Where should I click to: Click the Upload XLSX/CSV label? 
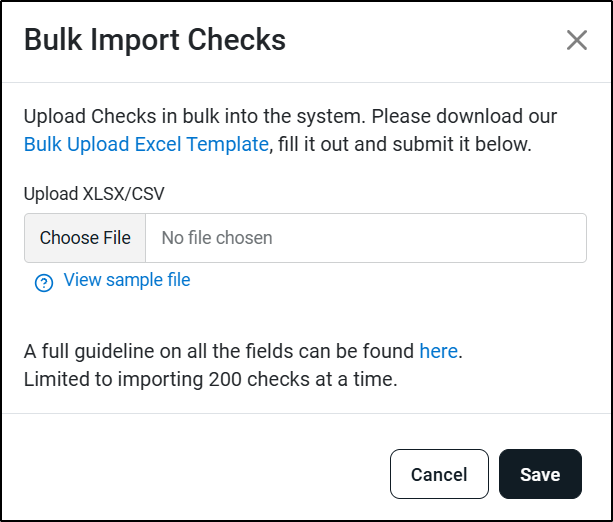(x=94, y=194)
